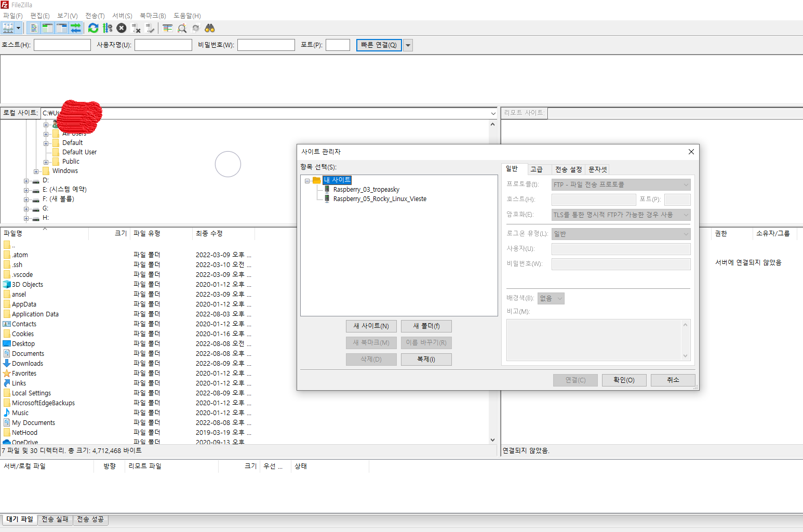The width and height of the screenshot is (803, 532).
Task: Switch to the 전송 실패 queue tab
Action: pyautogui.click(x=55, y=520)
